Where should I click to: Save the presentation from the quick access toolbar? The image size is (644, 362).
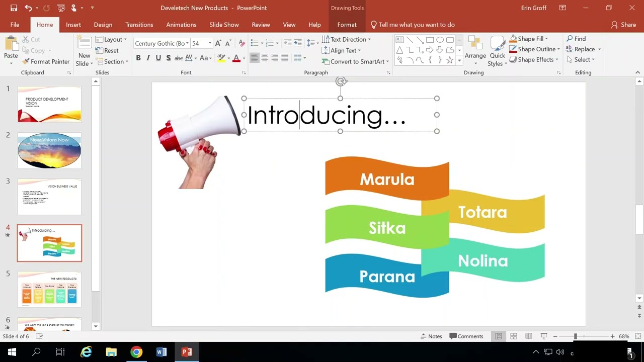pyautogui.click(x=14, y=8)
